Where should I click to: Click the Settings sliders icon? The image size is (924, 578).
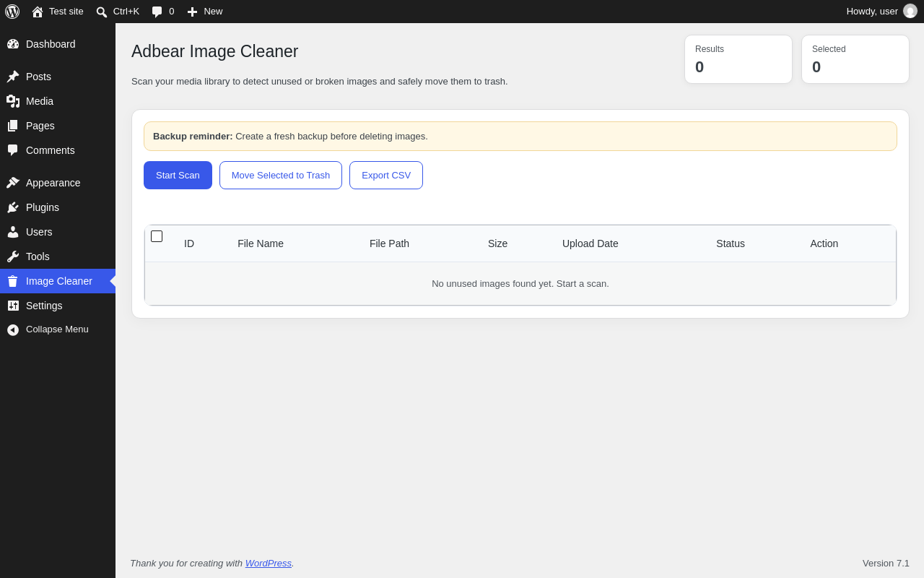pos(13,306)
